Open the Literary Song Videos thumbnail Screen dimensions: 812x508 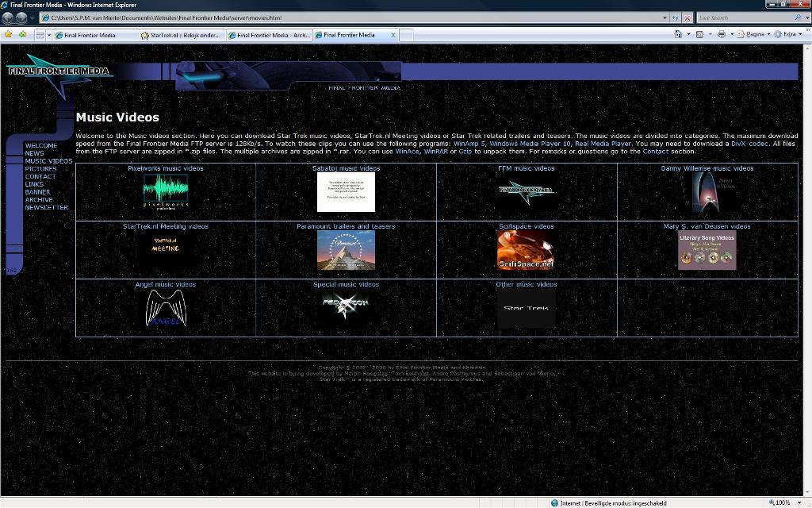pos(707,250)
